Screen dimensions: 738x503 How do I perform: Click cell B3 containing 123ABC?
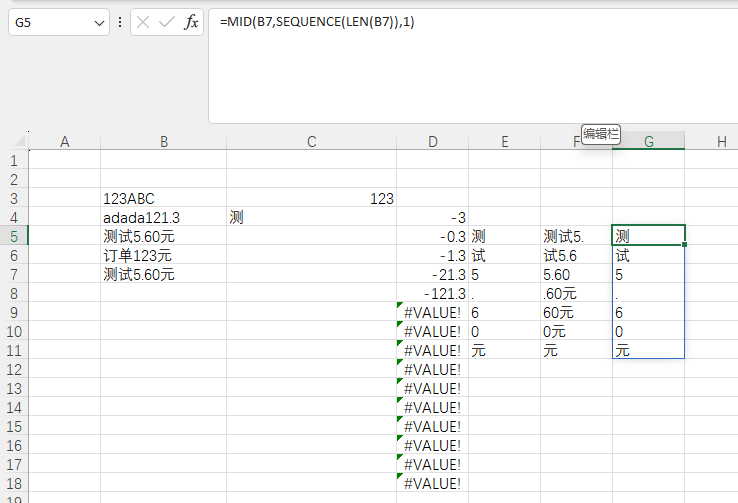coord(163,199)
